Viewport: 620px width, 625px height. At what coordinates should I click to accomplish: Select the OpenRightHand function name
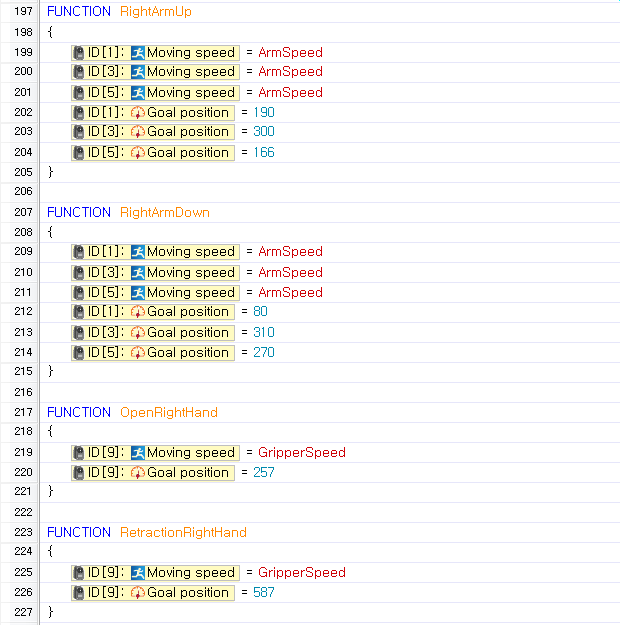tap(168, 412)
